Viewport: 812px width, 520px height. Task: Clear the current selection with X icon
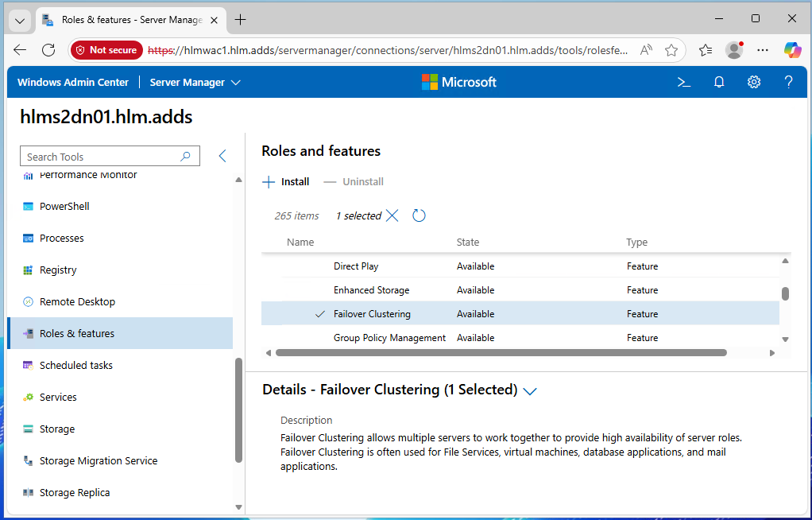392,215
